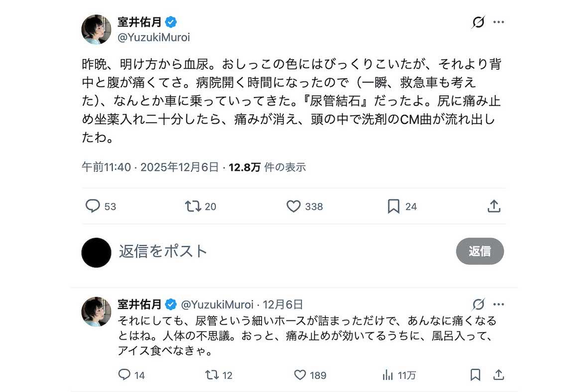Open more options on the follow-up post

[x=499, y=304]
